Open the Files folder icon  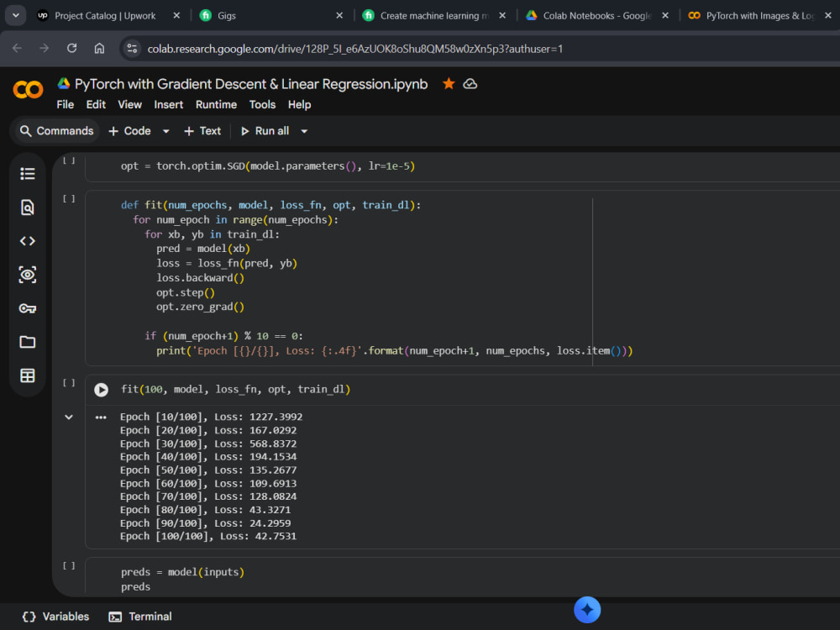coord(28,342)
